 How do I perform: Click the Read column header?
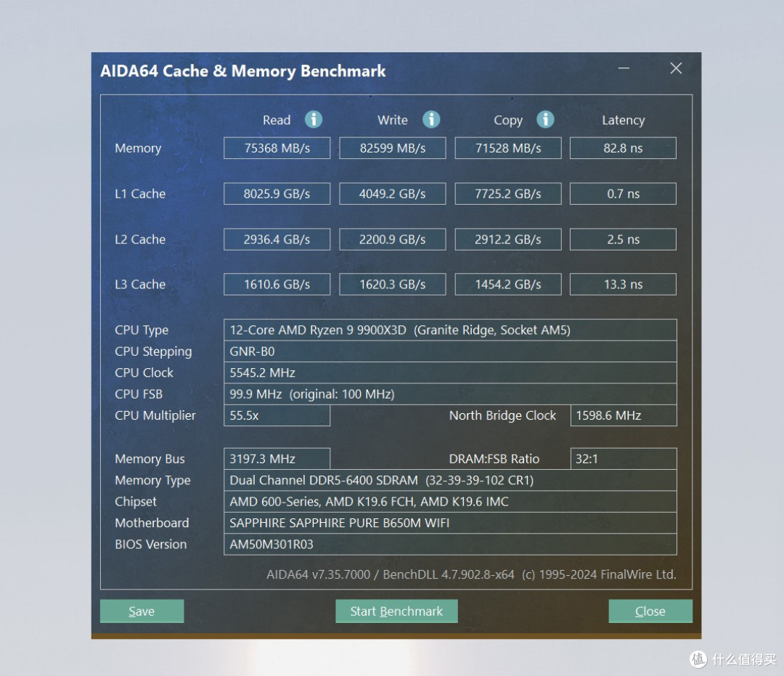(x=277, y=120)
